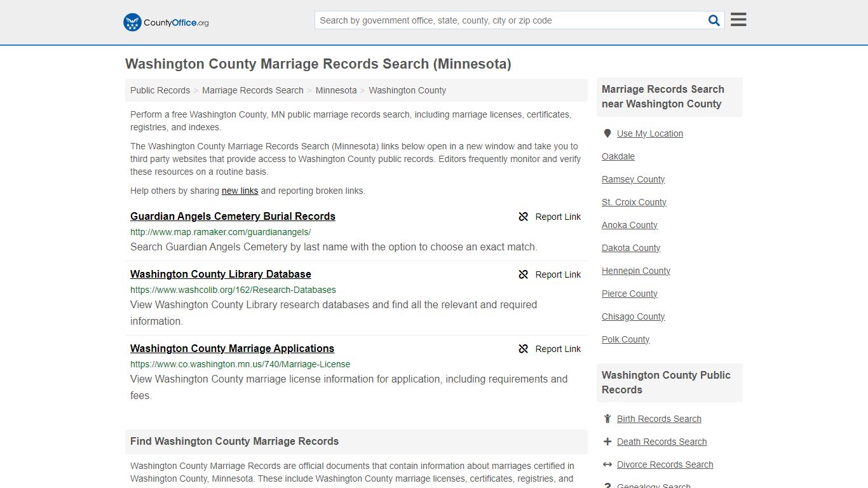Click the Library research databases description text
Viewport: 868px width, 488px height.
click(x=334, y=313)
